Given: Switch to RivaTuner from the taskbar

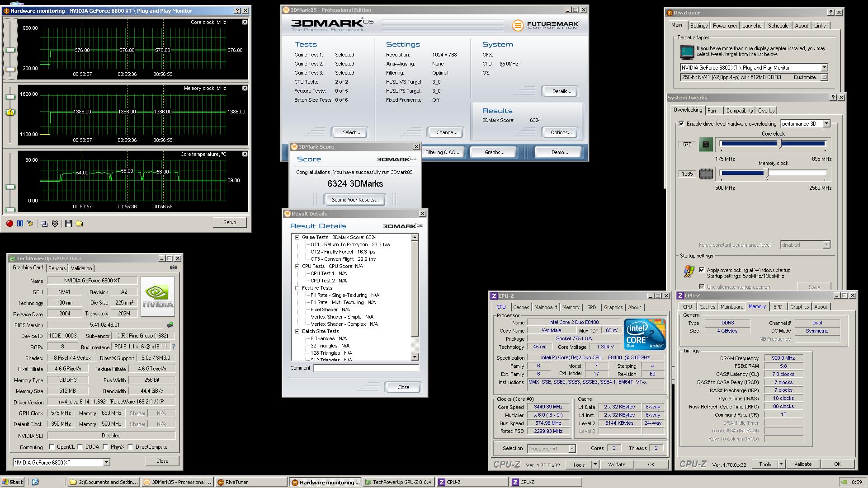Looking at the screenshot, I should (x=251, y=482).
